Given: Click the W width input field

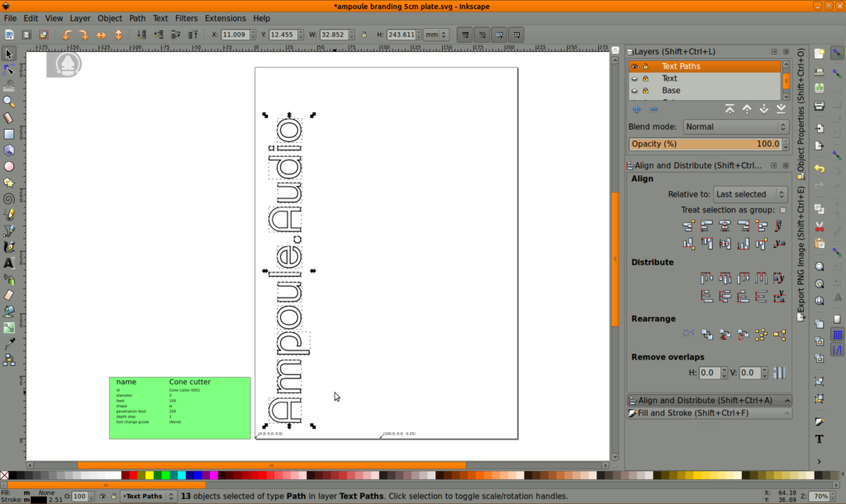Looking at the screenshot, I should (334, 35).
